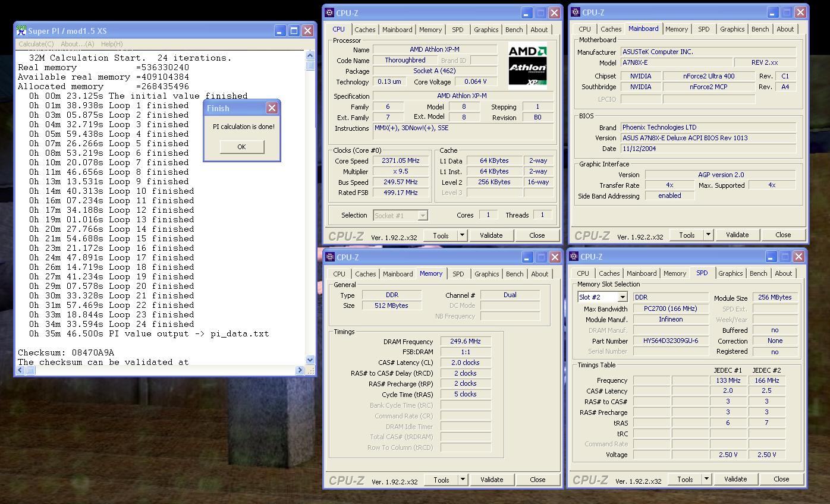Click Super PI vertical scrollbar down arrow
The width and height of the screenshot is (830, 504).
310,360
